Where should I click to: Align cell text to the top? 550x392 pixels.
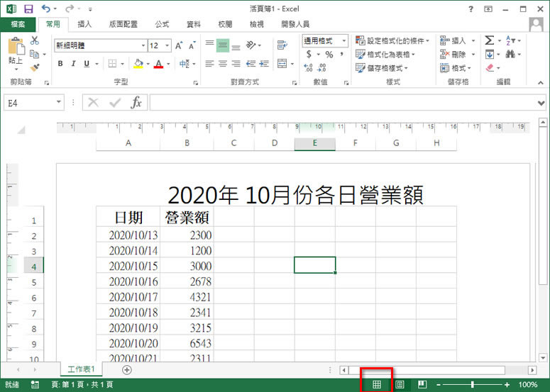(x=209, y=43)
